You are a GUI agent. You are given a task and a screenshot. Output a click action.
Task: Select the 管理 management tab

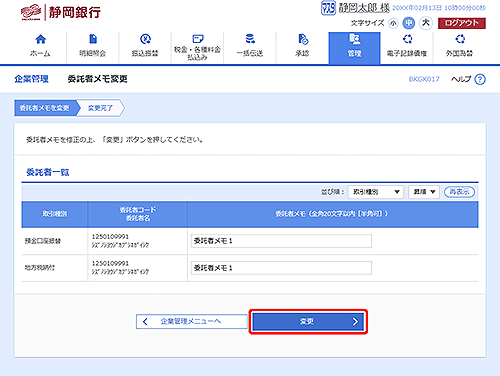354,48
